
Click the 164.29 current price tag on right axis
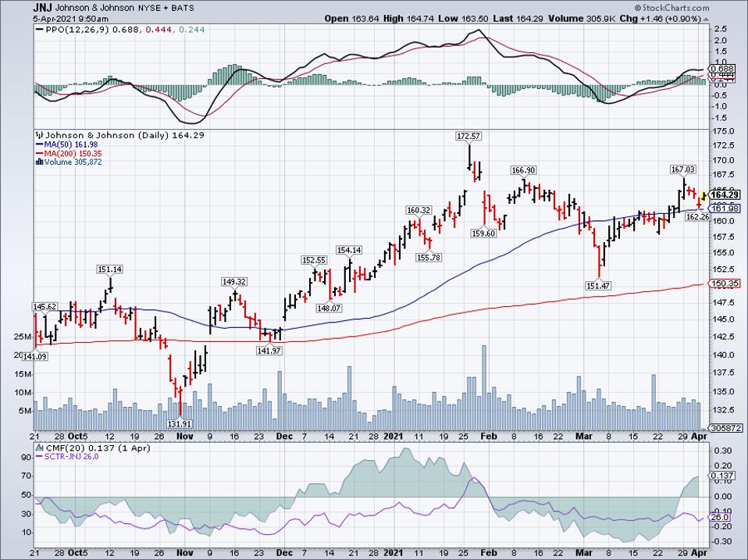(x=724, y=194)
